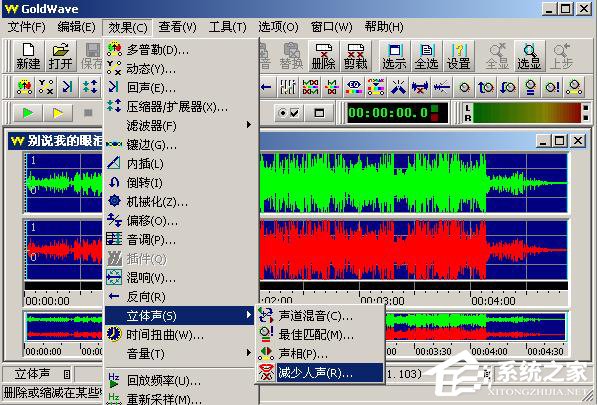
Task: Open the Edit (编辑) menu
Action: coord(76,27)
